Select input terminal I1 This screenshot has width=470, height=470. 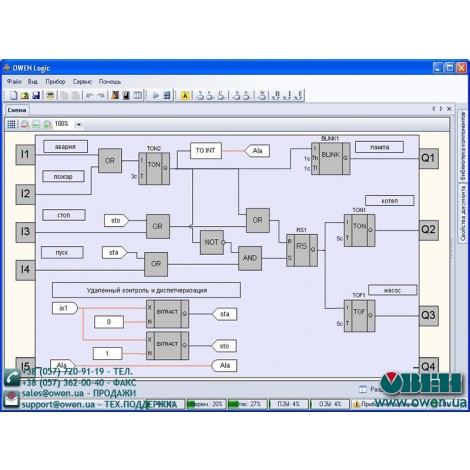[x=25, y=154]
